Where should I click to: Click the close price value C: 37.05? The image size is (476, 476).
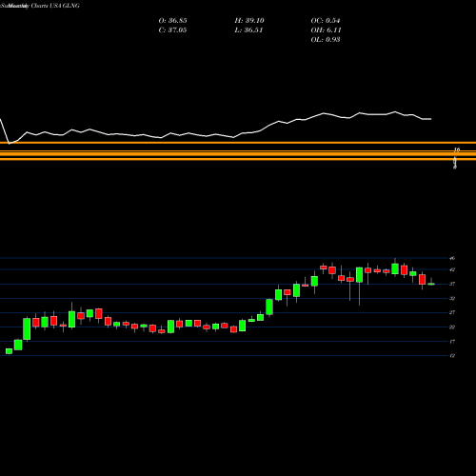pos(172,30)
